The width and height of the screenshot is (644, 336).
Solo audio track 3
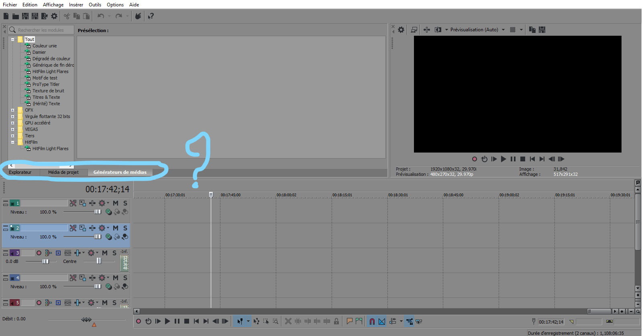(114, 253)
